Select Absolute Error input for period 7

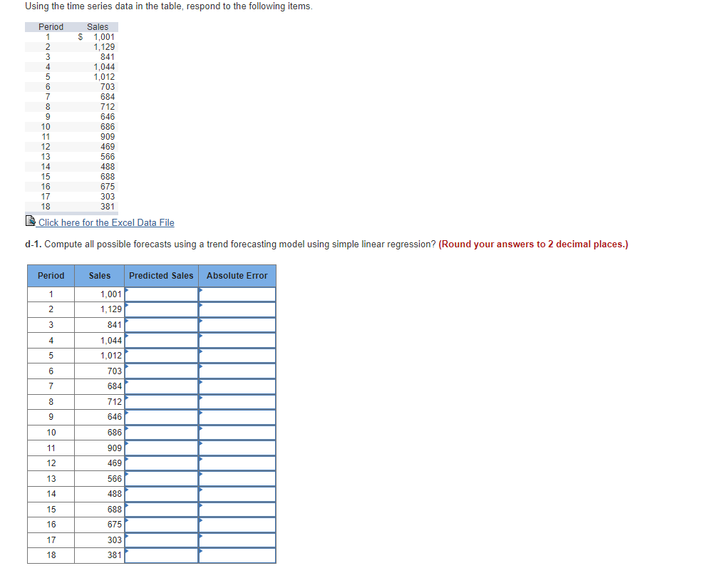point(237,386)
